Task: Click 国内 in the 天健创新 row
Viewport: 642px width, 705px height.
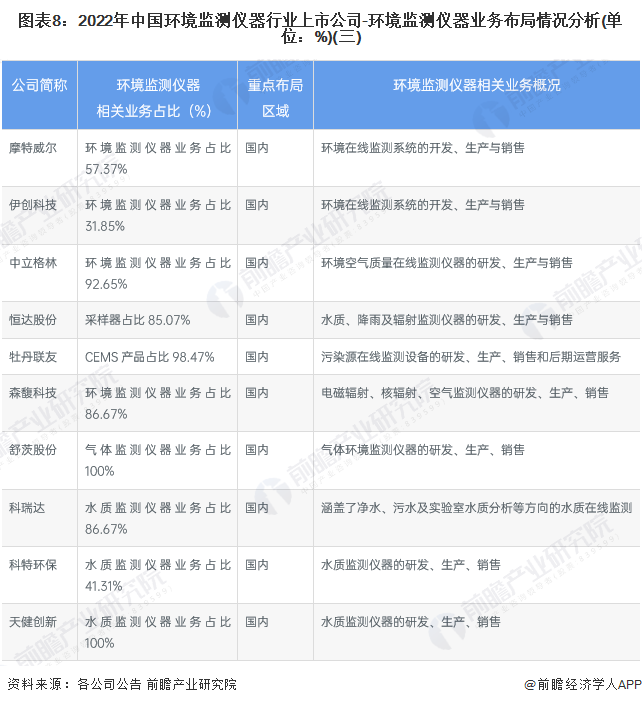Action: pos(257,622)
